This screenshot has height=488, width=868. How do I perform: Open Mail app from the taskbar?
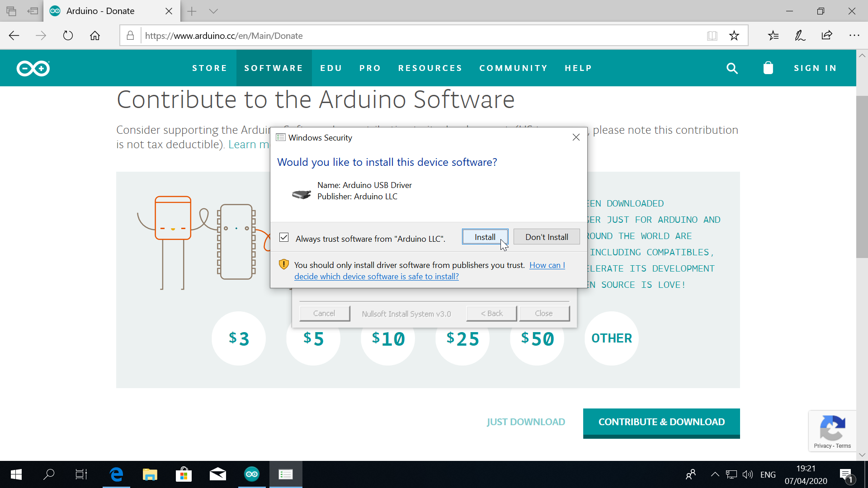coord(218,474)
